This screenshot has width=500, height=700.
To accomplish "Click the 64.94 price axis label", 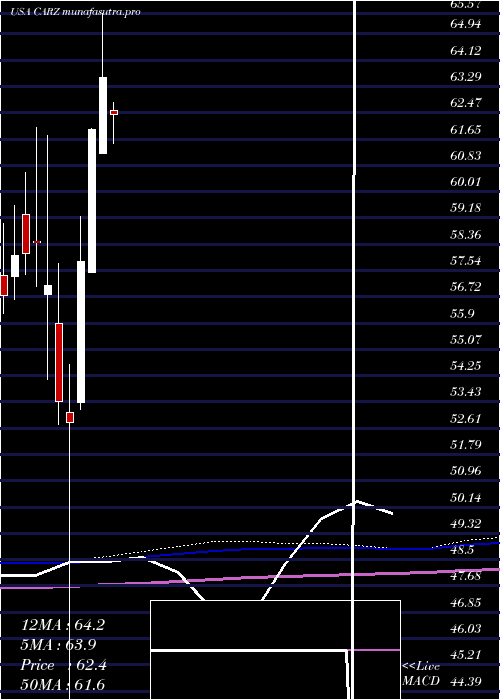I will tap(466, 24).
